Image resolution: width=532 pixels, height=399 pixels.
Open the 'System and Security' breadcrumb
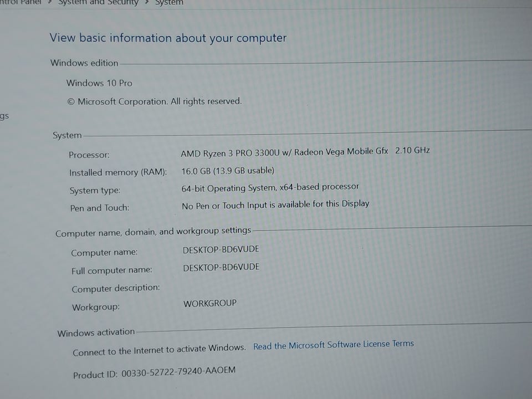coord(98,2)
